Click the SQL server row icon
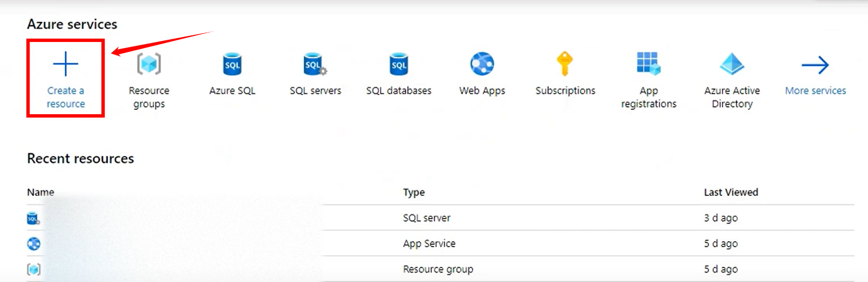This screenshot has height=282, width=868. coord(33,219)
